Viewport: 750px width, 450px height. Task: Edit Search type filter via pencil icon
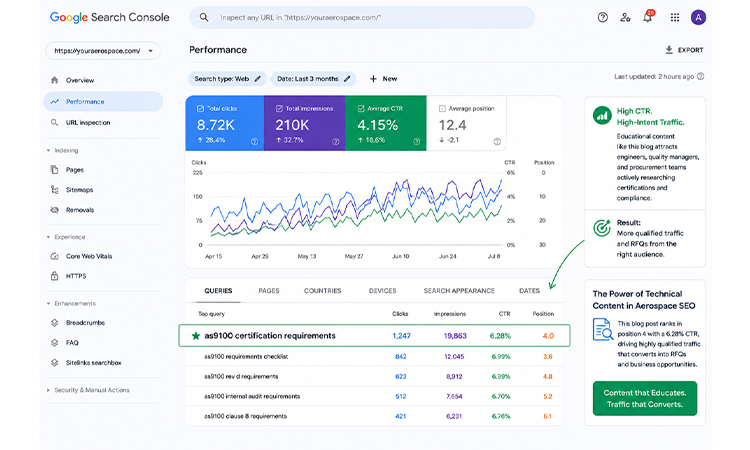pos(257,79)
